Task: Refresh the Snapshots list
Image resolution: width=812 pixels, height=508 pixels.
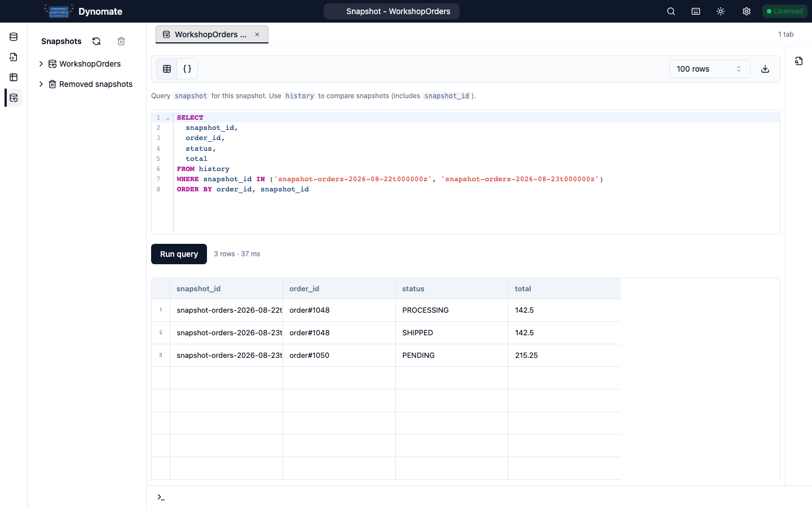Action: point(96,41)
